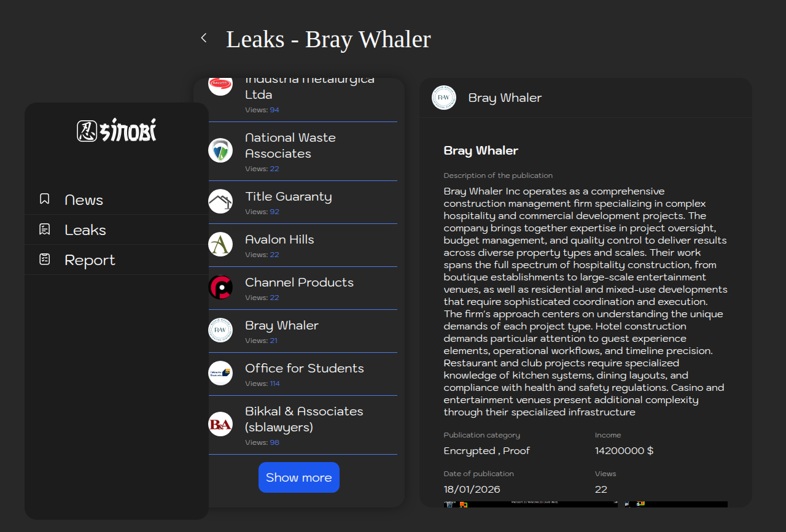Click the National Waste Associates logo
This screenshot has width=786, height=532.
(220, 150)
